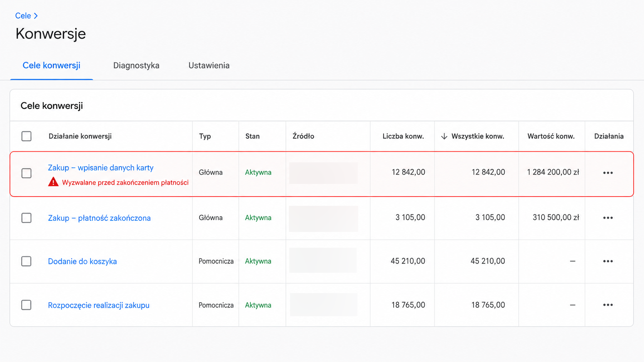Click the Źródło column header
Image resolution: width=644 pixels, height=362 pixels.
click(304, 136)
